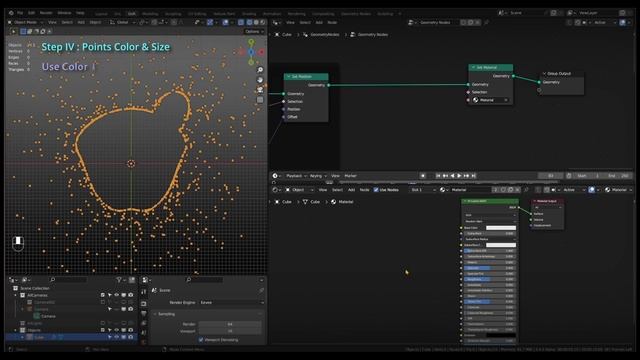Click the Output properties tab icon
The width and height of the screenshot is (640, 360).
144,313
